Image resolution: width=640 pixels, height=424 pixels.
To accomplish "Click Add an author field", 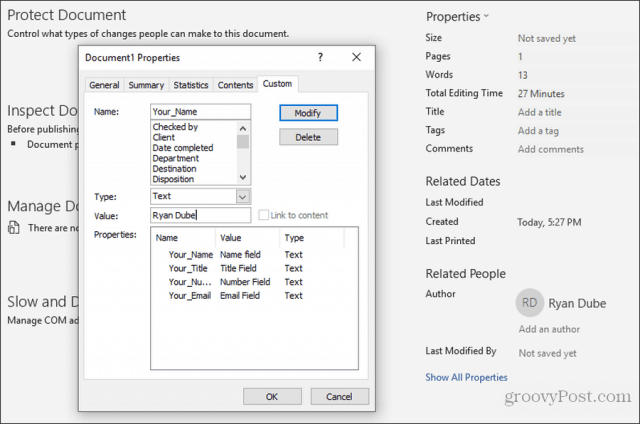I will coord(549,329).
